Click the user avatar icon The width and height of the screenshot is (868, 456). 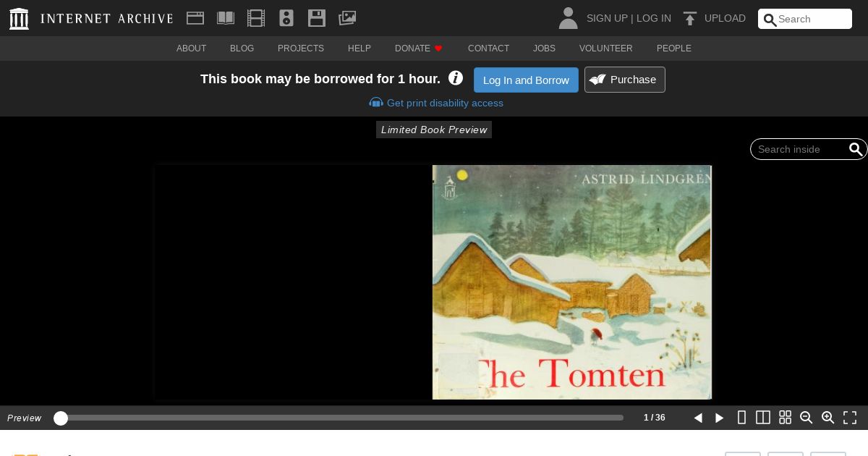click(x=569, y=18)
